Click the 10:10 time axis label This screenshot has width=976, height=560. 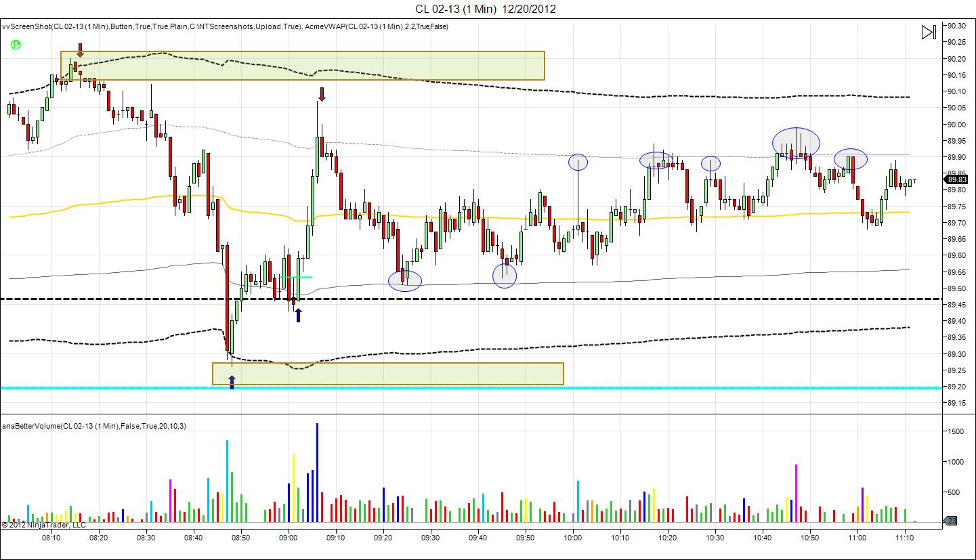[620, 538]
